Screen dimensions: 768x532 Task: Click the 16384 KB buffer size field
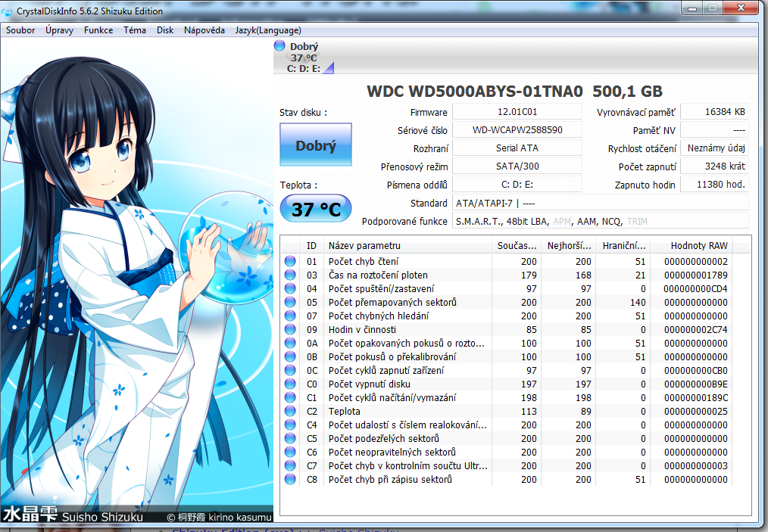(x=715, y=111)
